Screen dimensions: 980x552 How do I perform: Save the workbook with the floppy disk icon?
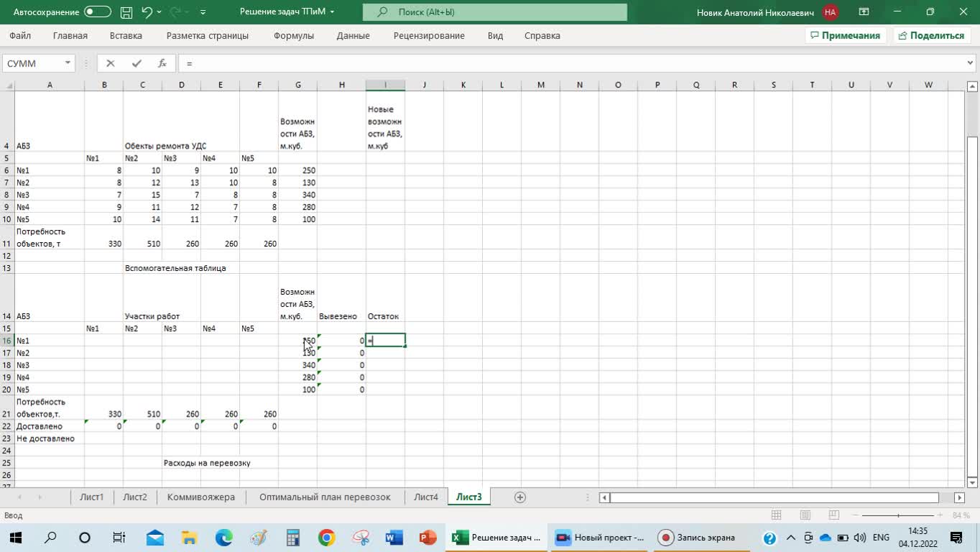click(126, 12)
